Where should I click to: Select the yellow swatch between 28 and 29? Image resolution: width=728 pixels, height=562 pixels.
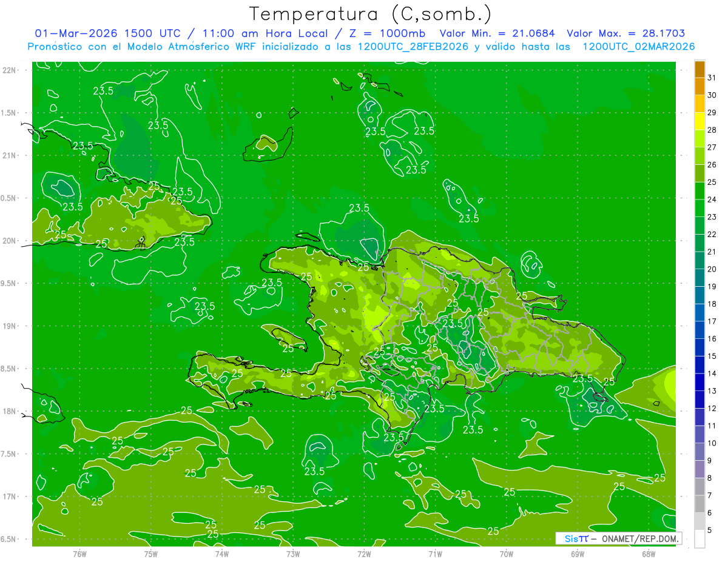click(x=699, y=121)
